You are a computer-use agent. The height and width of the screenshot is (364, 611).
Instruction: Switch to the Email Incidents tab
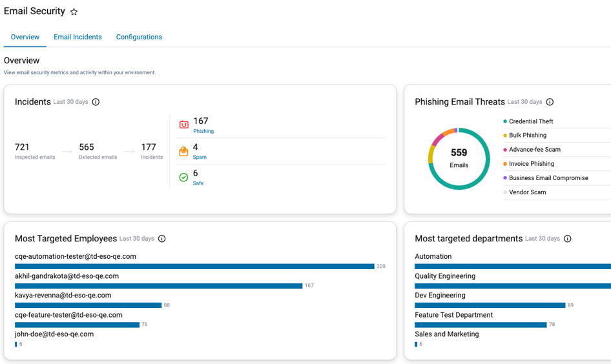coord(78,37)
